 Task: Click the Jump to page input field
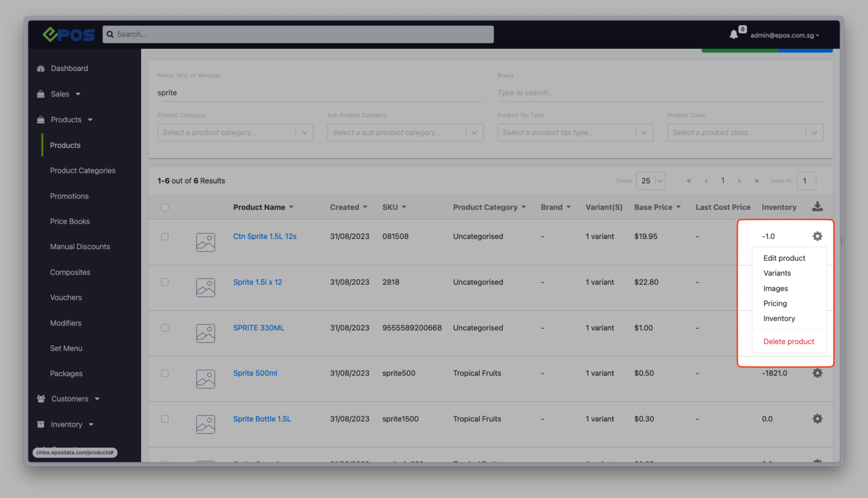coord(806,181)
